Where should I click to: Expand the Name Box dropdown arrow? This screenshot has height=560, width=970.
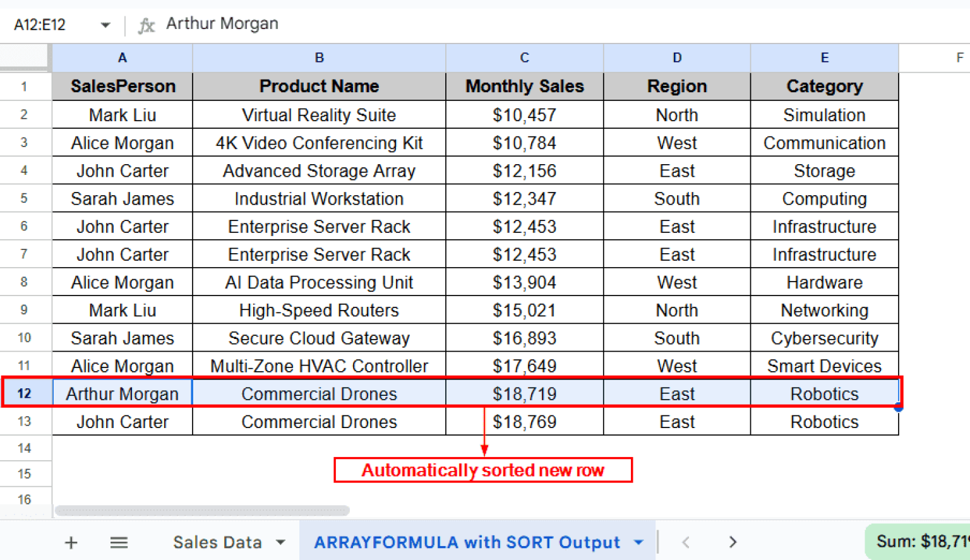pos(105,25)
